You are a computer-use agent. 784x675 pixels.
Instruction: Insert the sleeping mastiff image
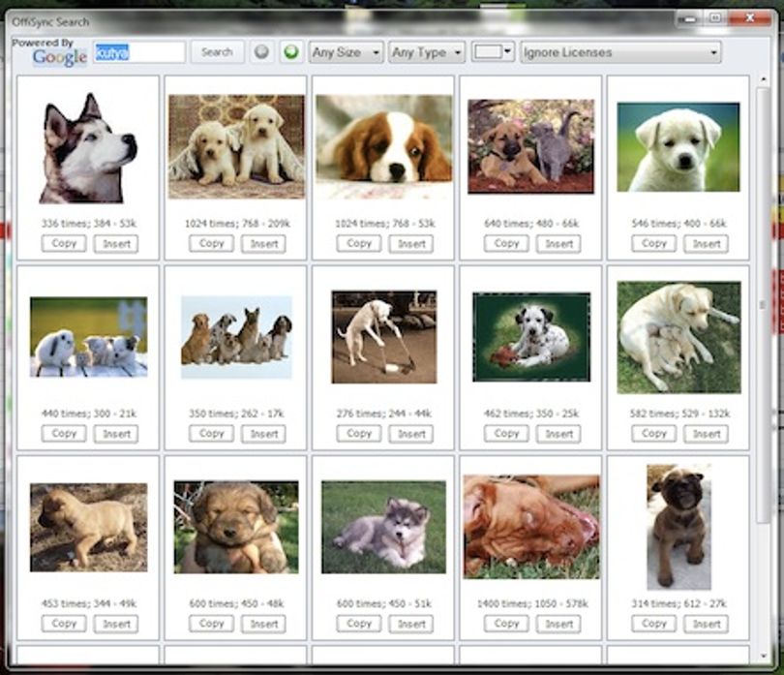(558, 624)
